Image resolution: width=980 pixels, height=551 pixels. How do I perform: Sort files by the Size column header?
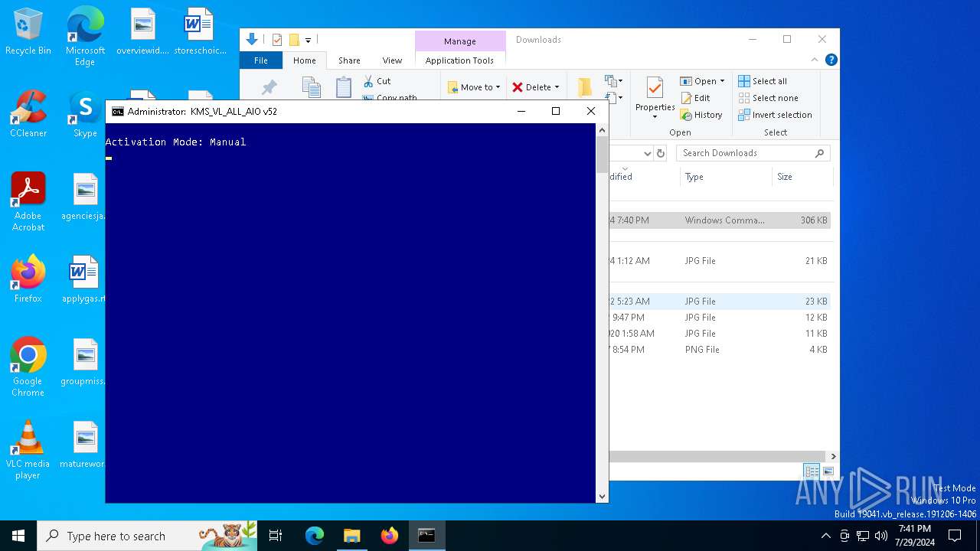tap(801, 177)
